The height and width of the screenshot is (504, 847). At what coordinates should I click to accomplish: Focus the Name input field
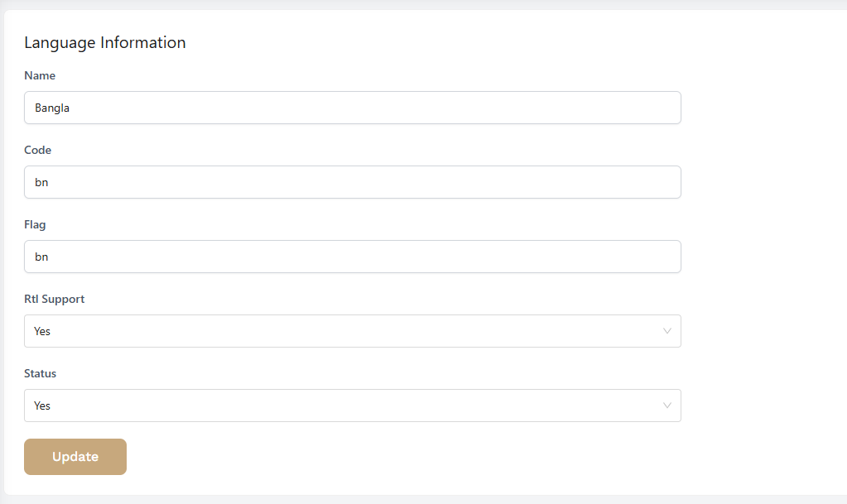[x=352, y=108]
